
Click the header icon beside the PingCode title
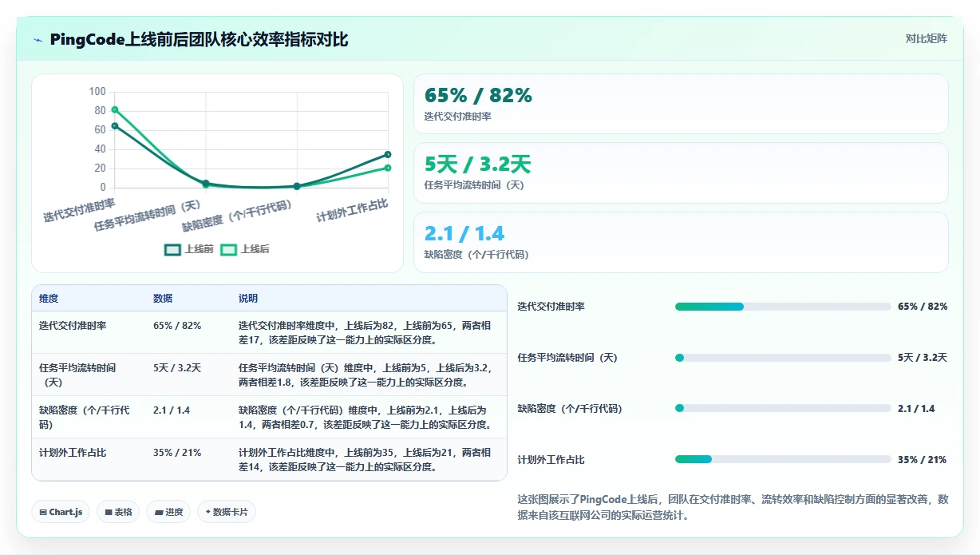click(x=38, y=40)
